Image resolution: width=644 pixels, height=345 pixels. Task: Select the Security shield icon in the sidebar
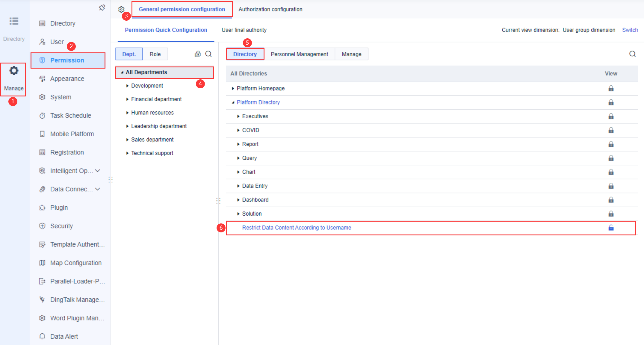[42, 226]
